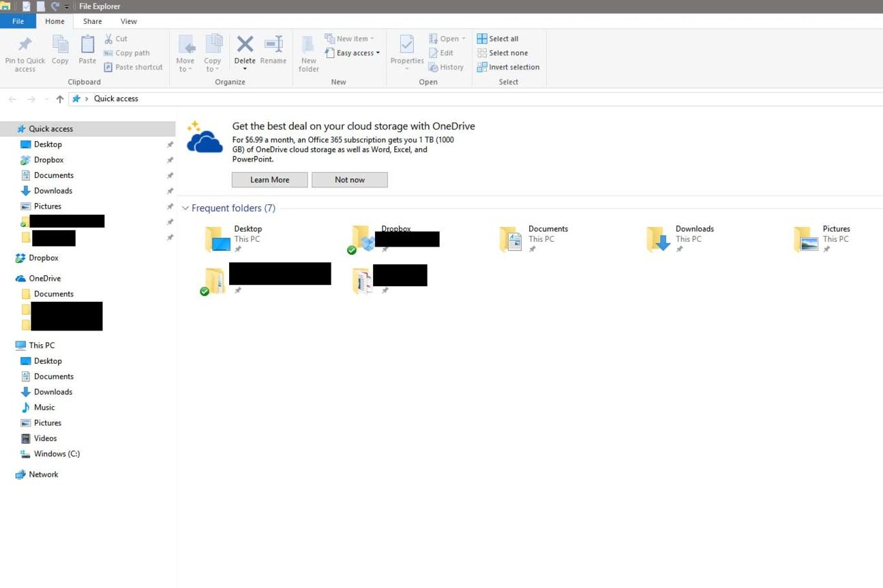
Task: Click the Learn More button
Action: 269,179
